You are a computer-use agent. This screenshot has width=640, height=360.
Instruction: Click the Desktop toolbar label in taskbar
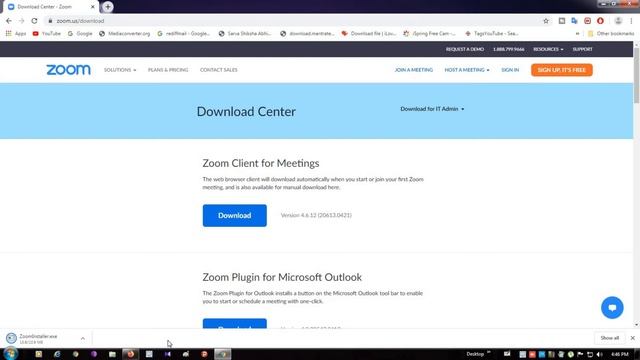(475, 354)
